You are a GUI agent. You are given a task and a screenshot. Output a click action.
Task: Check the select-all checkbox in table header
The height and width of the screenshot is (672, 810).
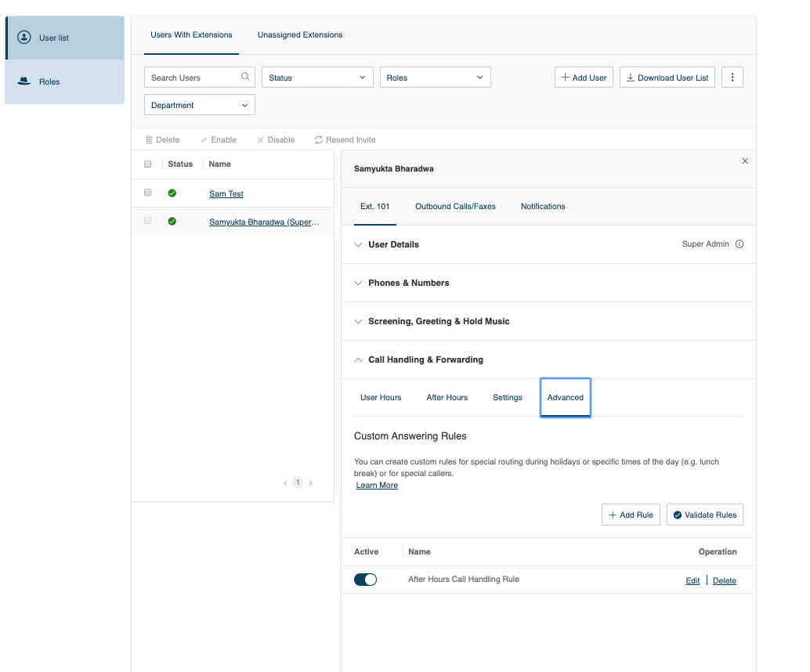147,164
